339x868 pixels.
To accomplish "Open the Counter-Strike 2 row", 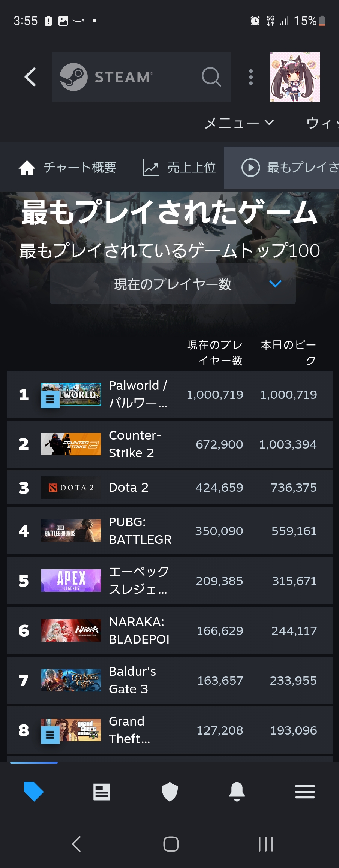I will tap(169, 444).
